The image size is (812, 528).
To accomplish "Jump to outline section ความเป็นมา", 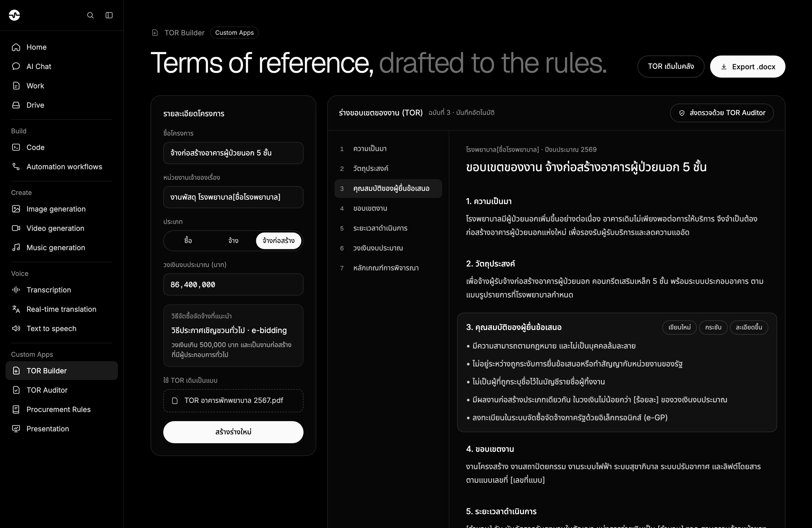I will 388,149.
